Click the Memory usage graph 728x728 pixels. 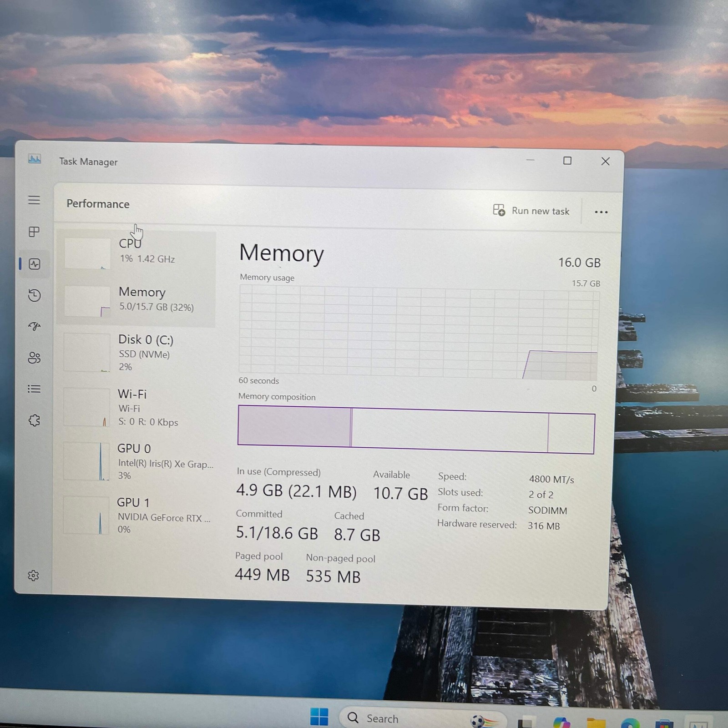click(419, 333)
